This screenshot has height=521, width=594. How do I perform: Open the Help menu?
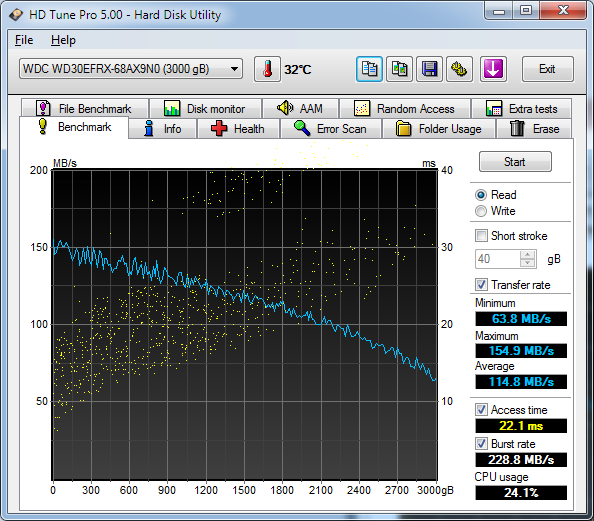pos(63,40)
